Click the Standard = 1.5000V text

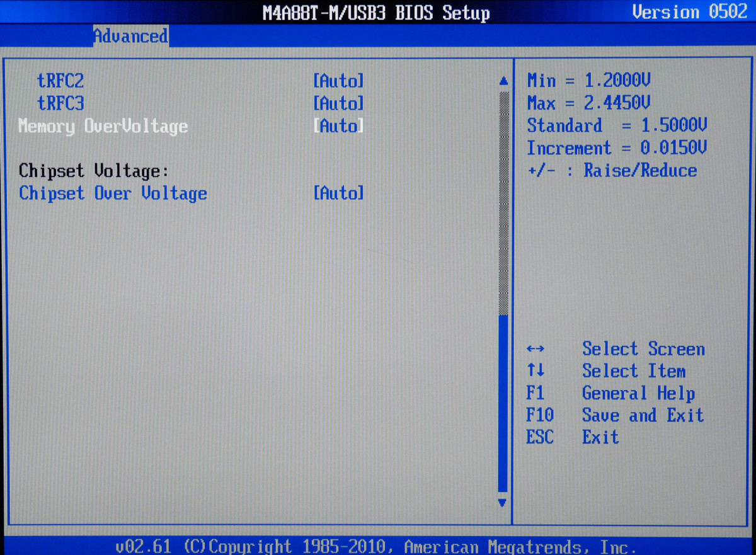(617, 125)
